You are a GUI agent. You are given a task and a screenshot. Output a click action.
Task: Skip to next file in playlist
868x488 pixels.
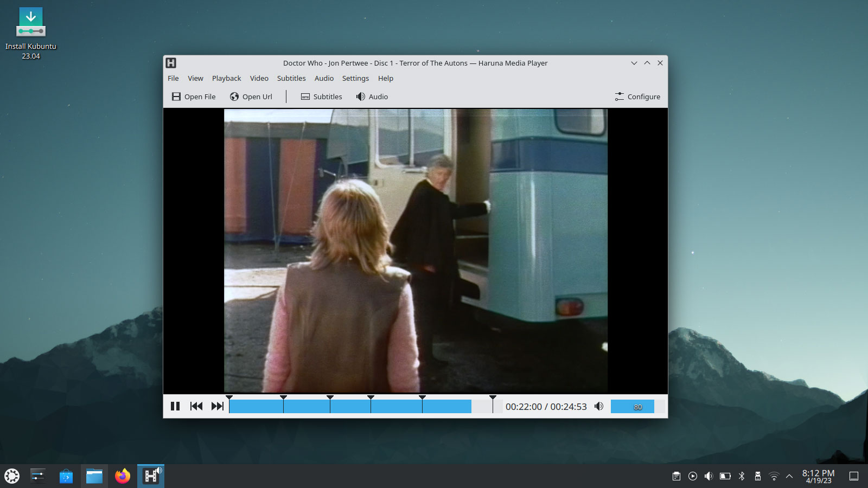click(218, 406)
